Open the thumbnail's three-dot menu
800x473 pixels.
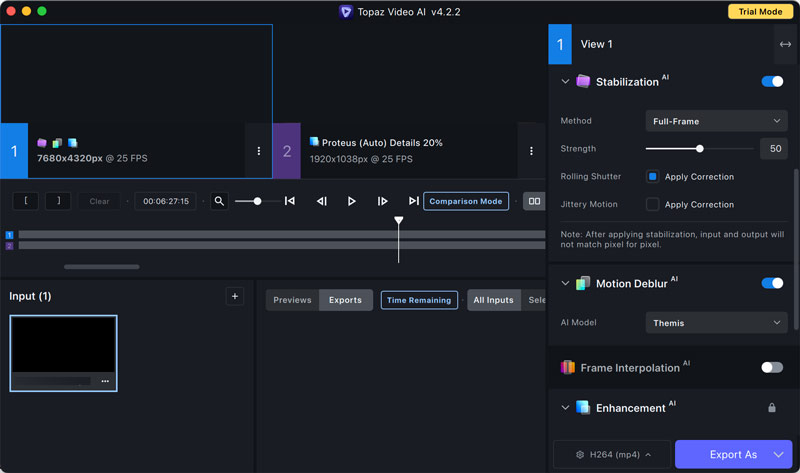pyautogui.click(x=105, y=381)
